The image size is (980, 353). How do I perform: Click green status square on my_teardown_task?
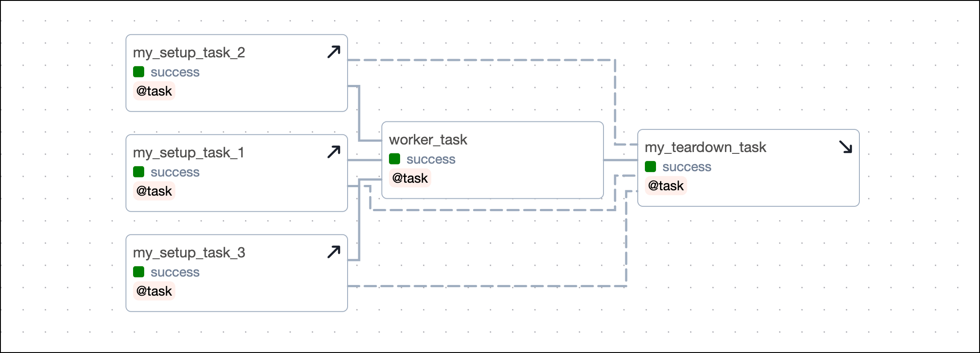coord(650,167)
